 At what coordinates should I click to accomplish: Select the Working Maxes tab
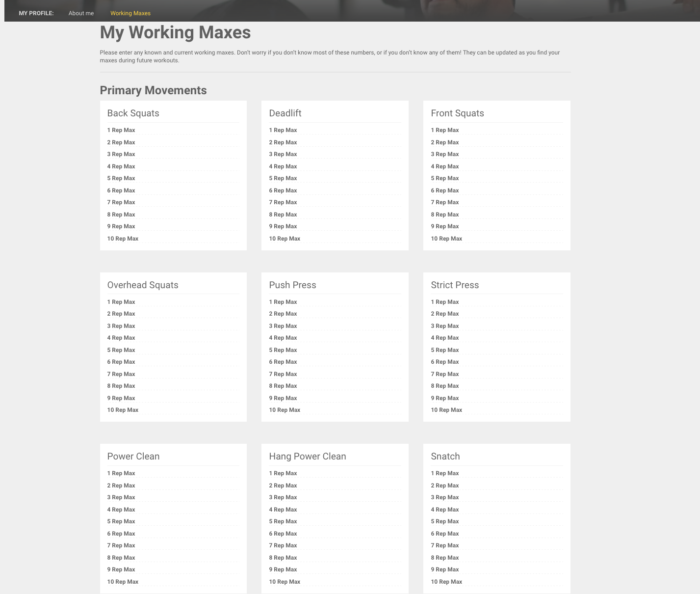point(130,13)
